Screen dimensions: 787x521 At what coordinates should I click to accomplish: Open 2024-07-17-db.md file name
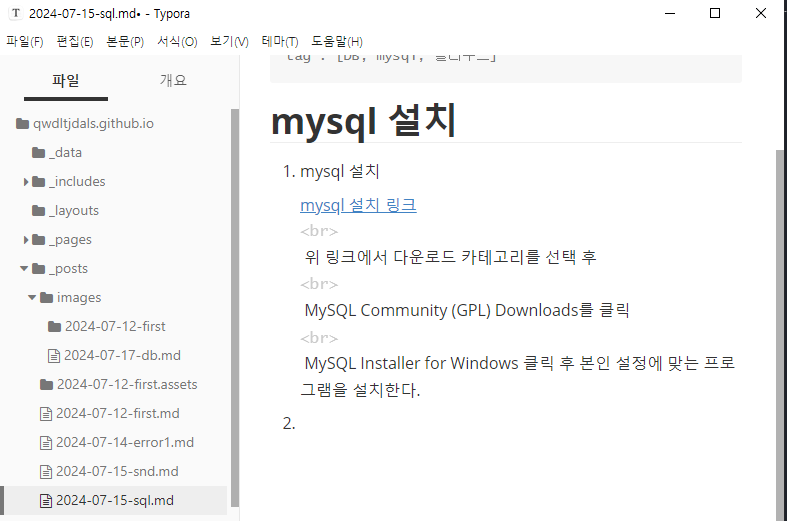122,356
